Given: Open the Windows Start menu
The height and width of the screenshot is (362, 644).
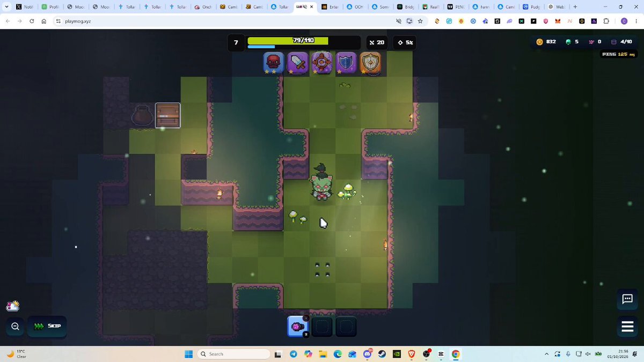Looking at the screenshot, I should coord(188,354).
